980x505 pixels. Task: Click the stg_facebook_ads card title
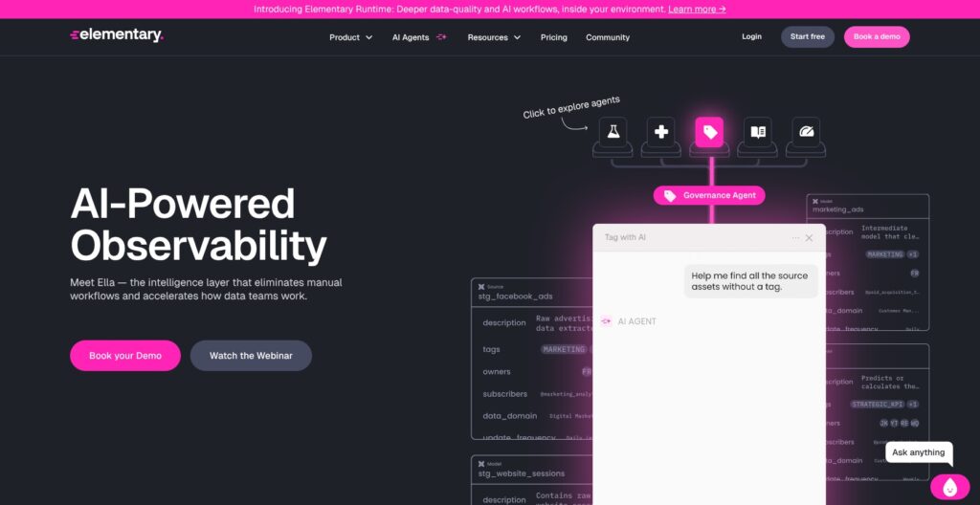[515, 296]
